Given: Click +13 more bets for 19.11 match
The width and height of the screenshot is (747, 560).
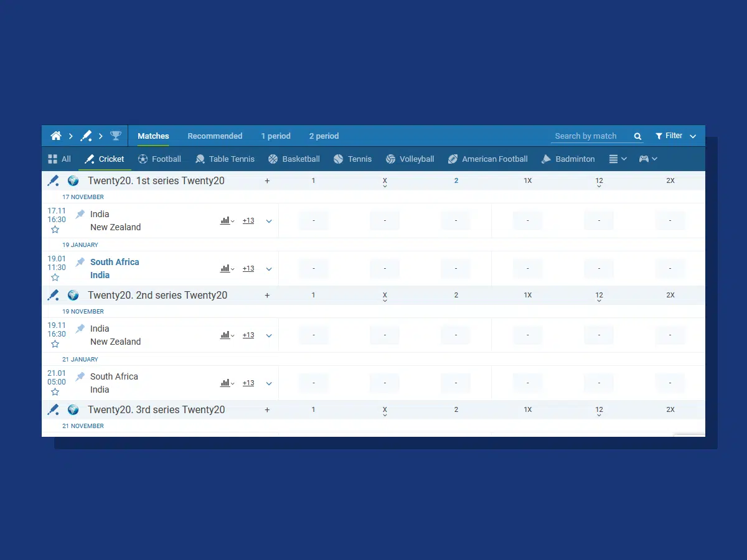Looking at the screenshot, I should [x=248, y=335].
